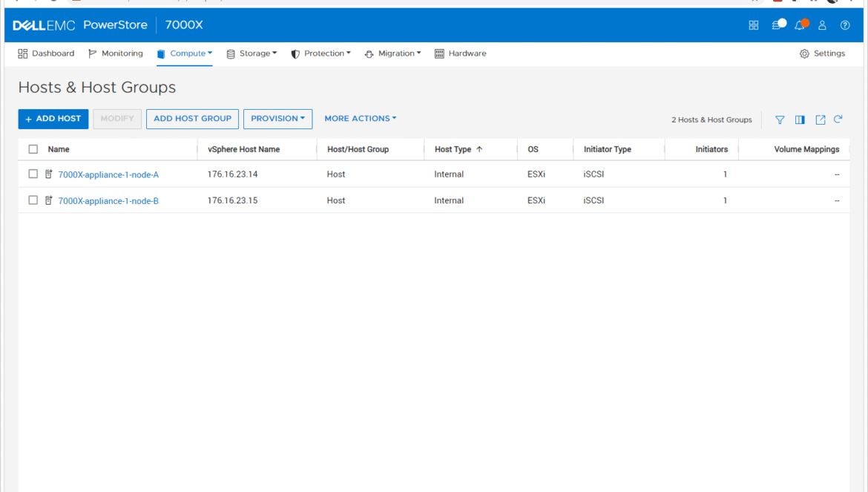Sort by the Initiator Type column
This screenshot has height=492, width=868.
click(x=608, y=149)
